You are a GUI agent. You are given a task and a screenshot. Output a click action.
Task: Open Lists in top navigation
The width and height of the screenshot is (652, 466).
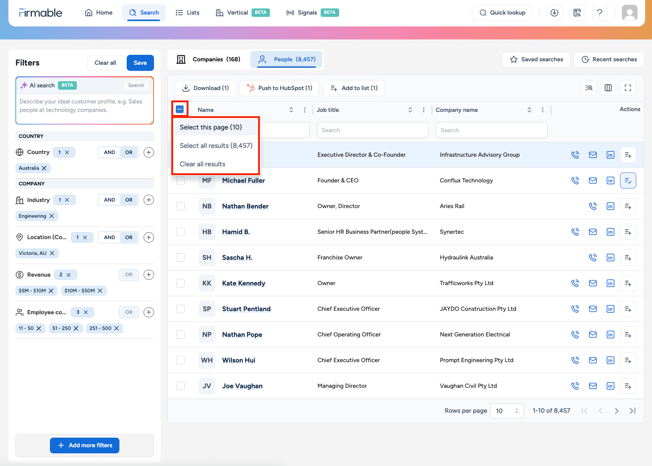pos(188,13)
